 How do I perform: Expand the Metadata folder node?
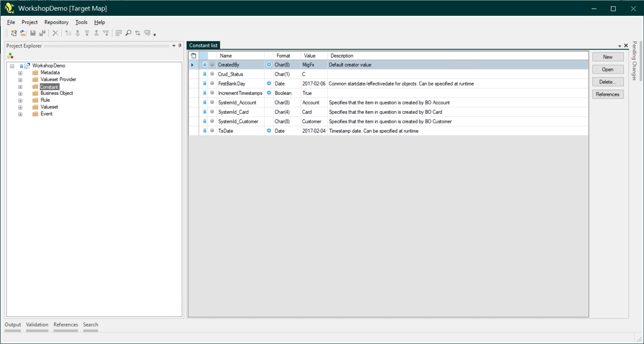pyautogui.click(x=20, y=73)
